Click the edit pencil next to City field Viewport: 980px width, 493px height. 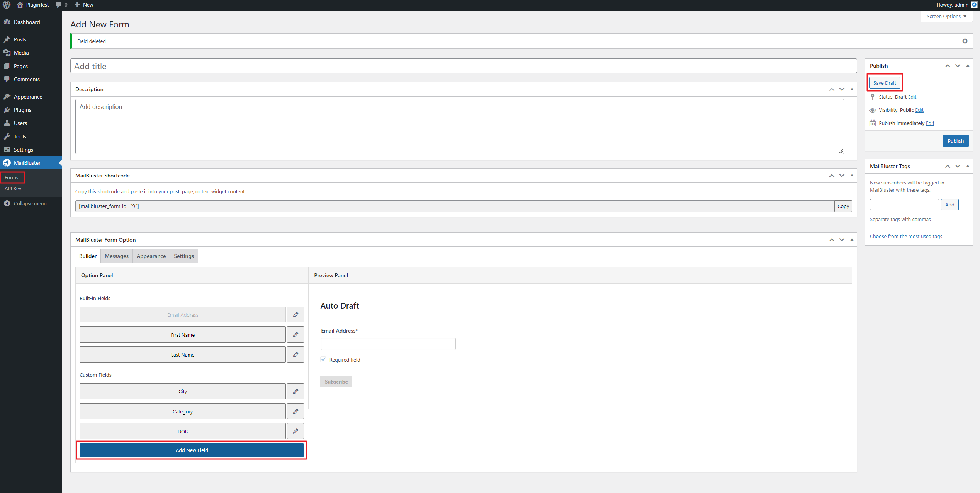click(296, 391)
